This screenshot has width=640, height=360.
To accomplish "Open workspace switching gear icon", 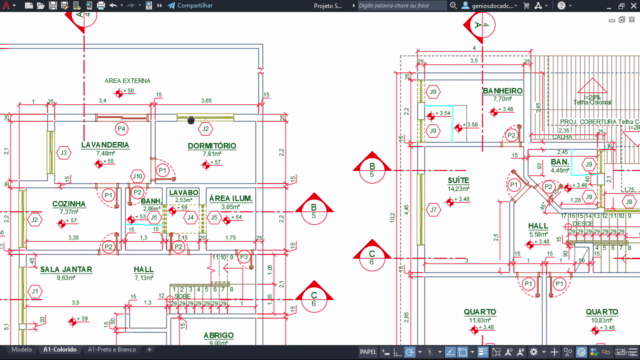I will [533, 352].
